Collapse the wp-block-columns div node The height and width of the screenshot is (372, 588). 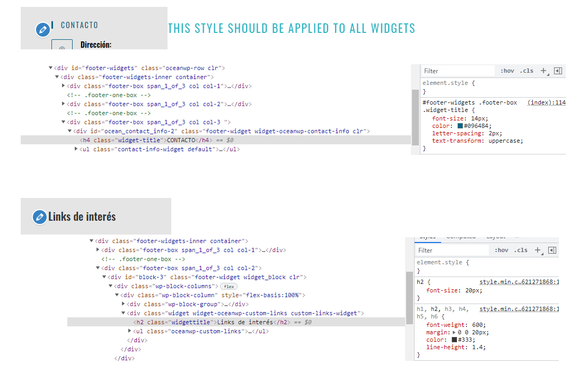point(111,286)
